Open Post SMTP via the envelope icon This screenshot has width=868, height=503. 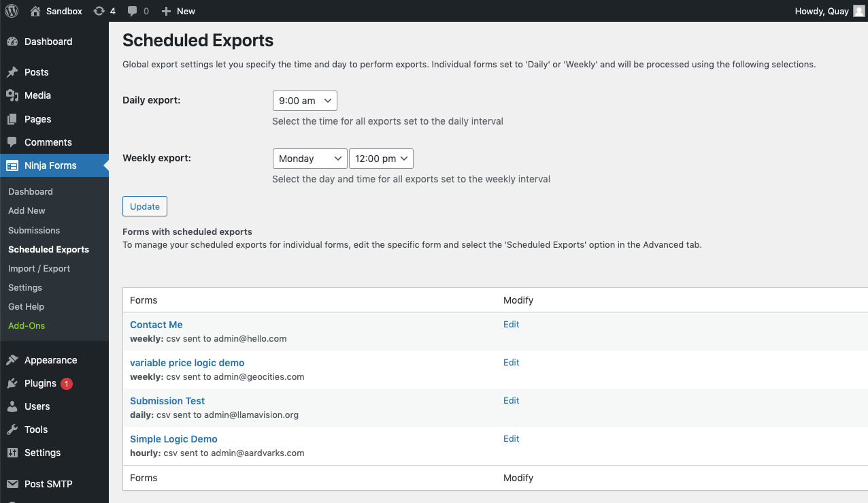pyautogui.click(x=15, y=483)
